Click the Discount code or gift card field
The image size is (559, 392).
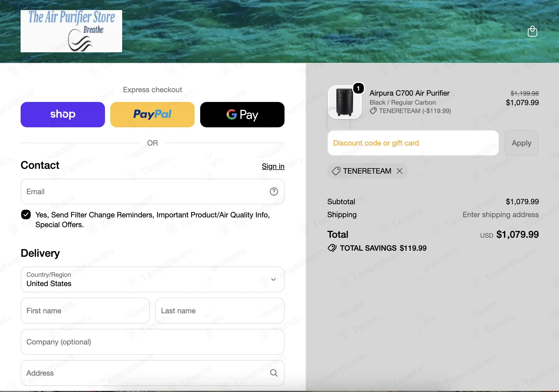point(413,143)
